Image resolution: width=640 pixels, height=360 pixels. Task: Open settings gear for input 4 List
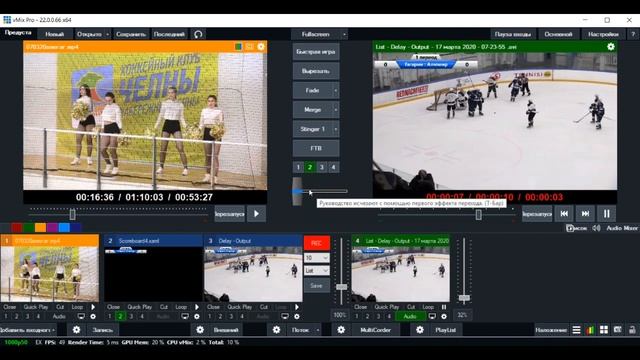pyautogui.click(x=444, y=316)
